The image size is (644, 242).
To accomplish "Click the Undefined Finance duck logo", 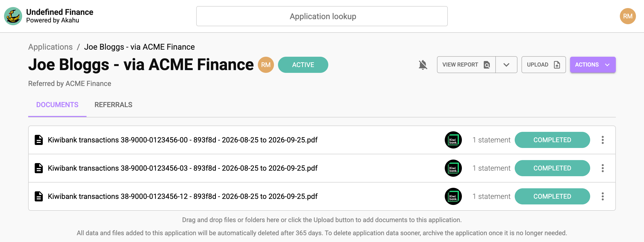I will click(13, 16).
